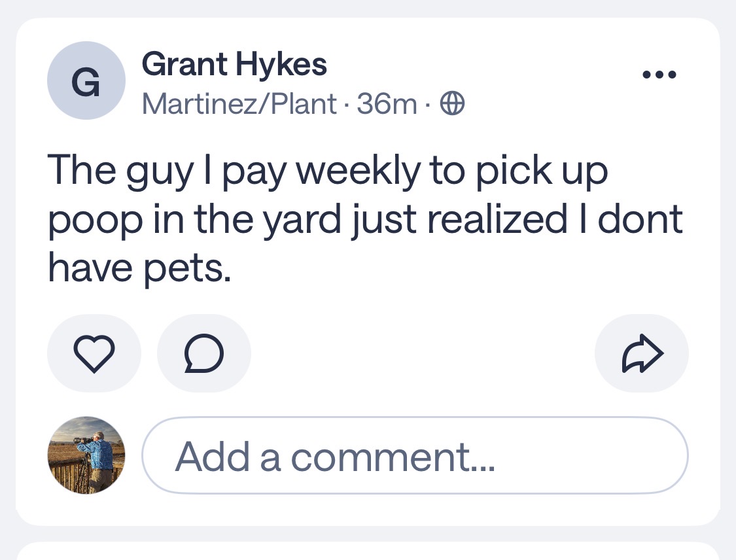Open comments via the speech bubble icon

click(203, 353)
